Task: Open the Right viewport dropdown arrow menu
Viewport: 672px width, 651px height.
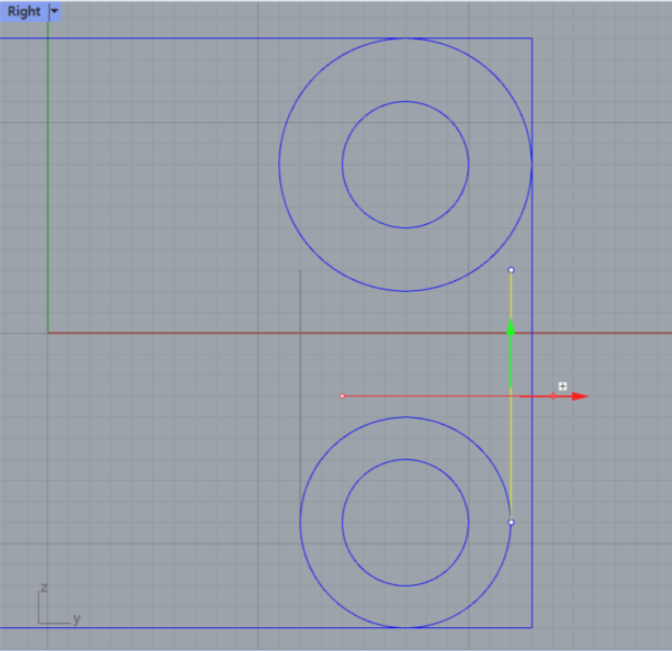Action: click(54, 12)
